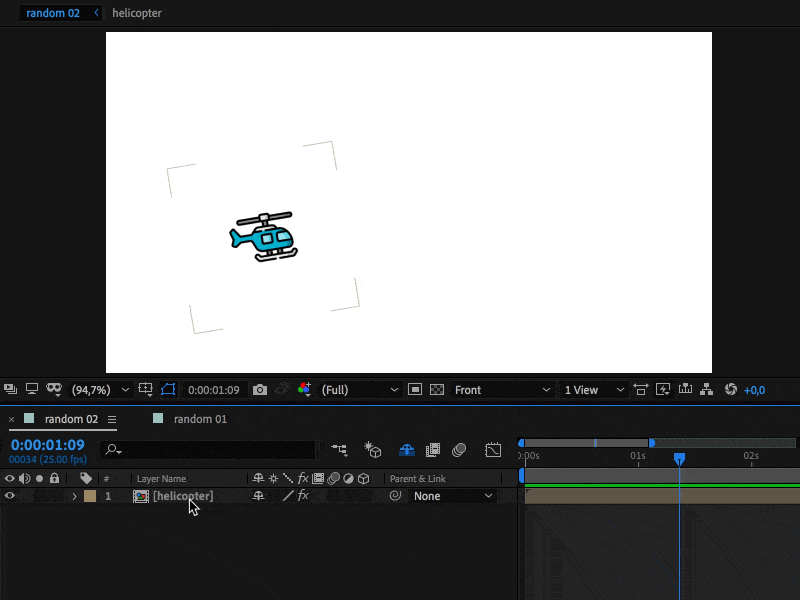
Task: Toggle the Transparency Grid checkerboard
Action: [x=436, y=390]
